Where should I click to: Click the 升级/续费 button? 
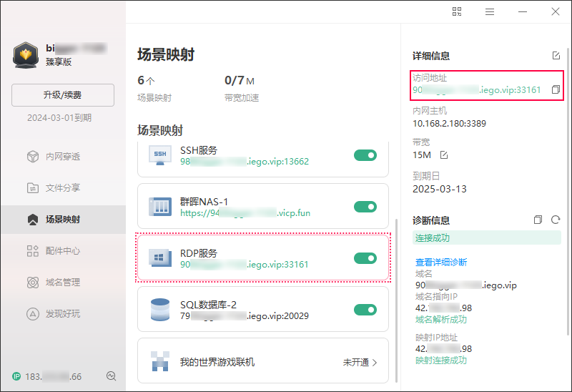point(63,95)
